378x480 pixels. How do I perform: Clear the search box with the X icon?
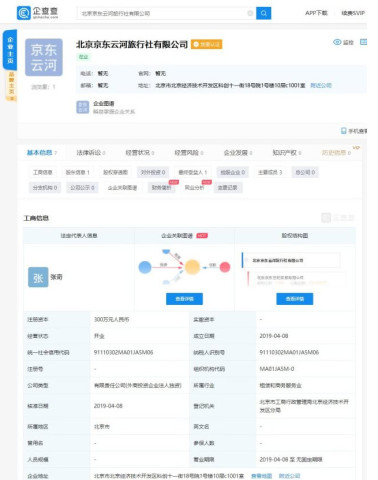coord(250,13)
